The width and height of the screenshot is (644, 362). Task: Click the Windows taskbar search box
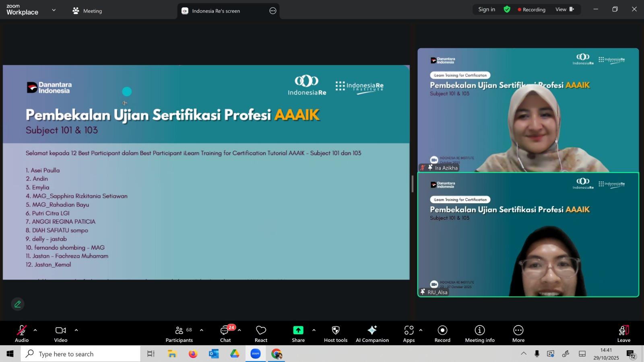(x=80, y=354)
